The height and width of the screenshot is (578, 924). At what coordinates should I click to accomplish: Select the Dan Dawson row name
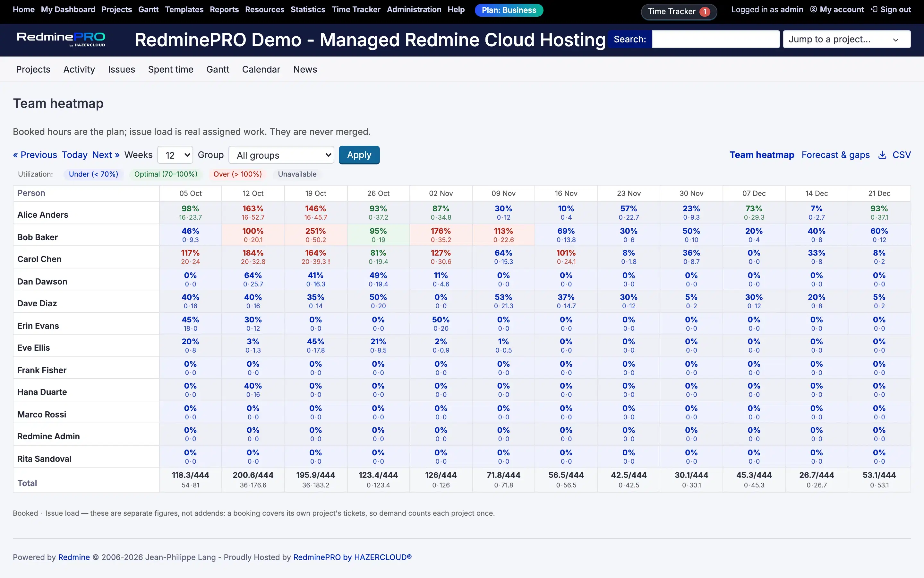click(42, 282)
